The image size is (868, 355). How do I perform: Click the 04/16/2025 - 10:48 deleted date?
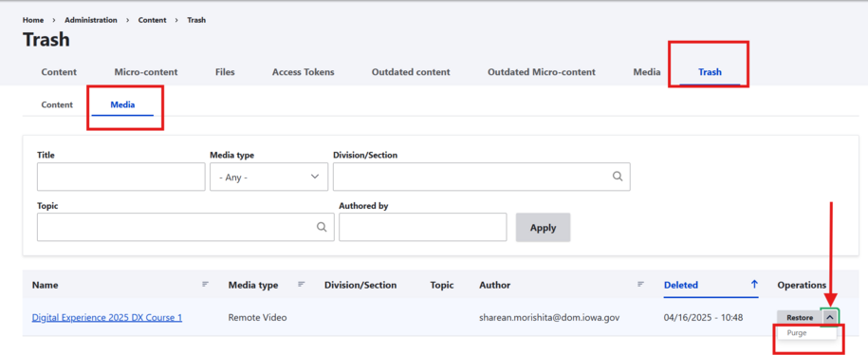pyautogui.click(x=703, y=318)
